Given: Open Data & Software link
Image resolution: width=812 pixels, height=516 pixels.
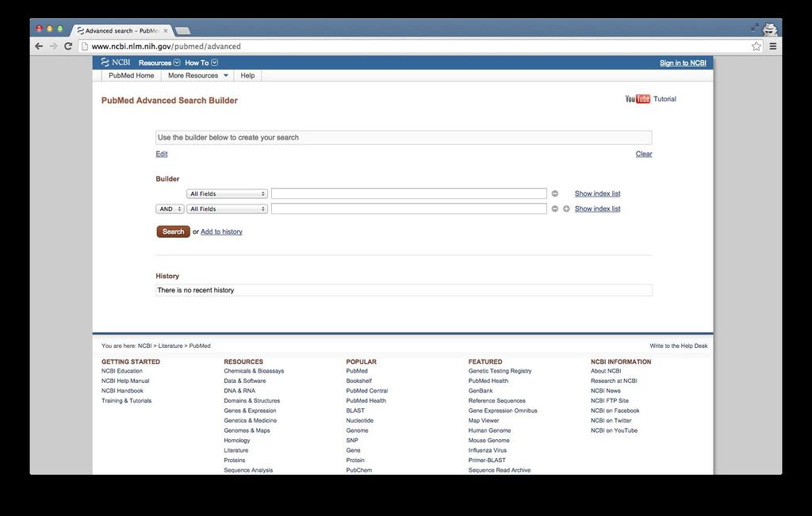Looking at the screenshot, I should (x=245, y=381).
